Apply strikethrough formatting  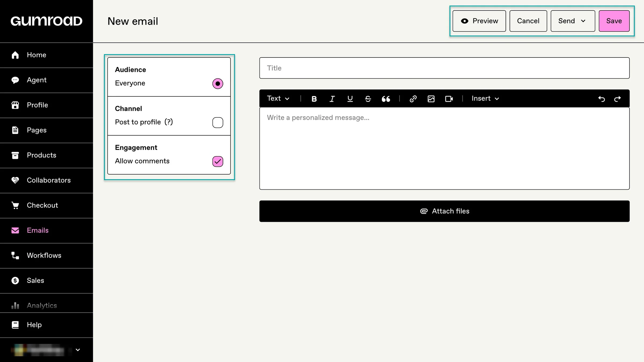coord(368,99)
